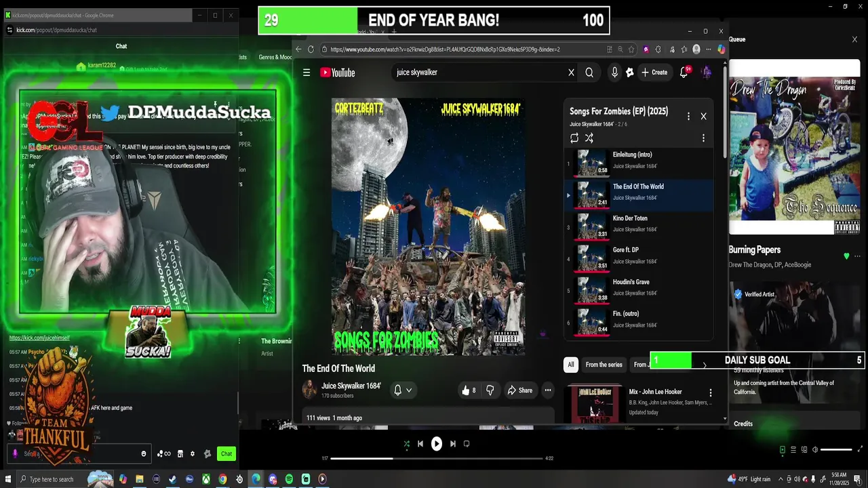Open Kick chat emote picker smiley
868x488 pixels.
click(x=144, y=454)
